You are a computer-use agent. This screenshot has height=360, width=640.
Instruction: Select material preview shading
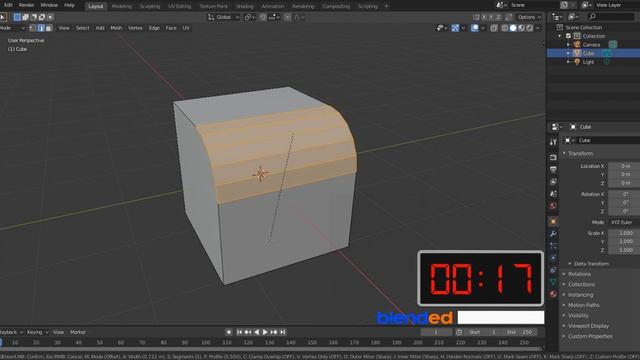tap(521, 28)
